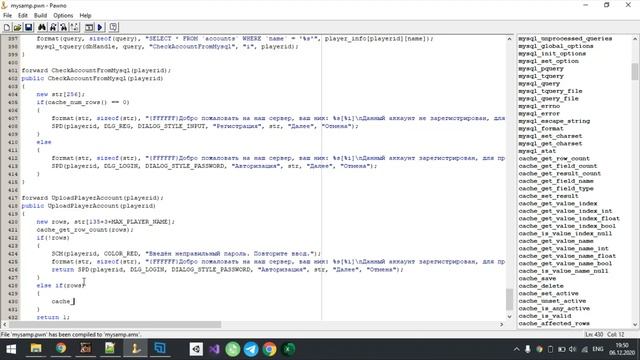Screen dimensions: 640x360
Task: Select mysql_tquery_file in the function list
Action: (550, 91)
